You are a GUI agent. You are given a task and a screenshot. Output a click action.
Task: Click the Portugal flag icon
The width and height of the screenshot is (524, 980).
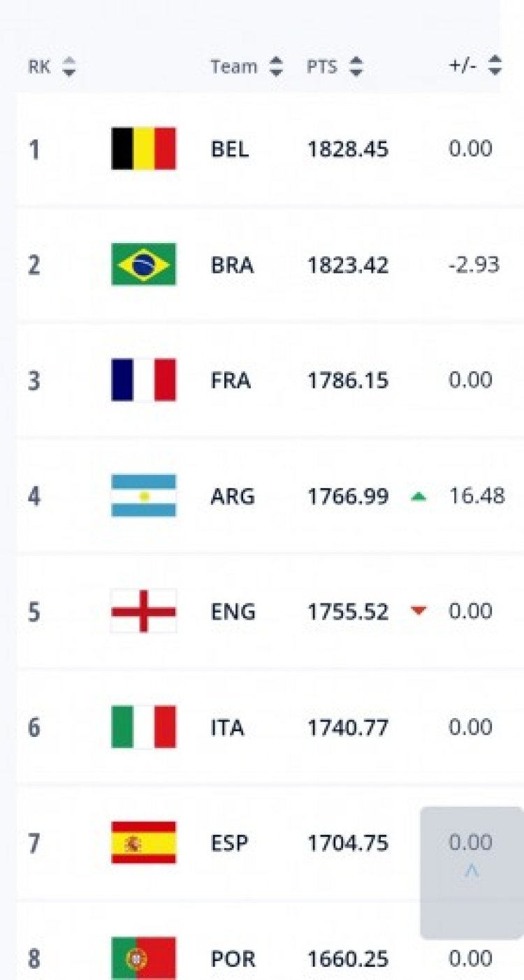144,958
